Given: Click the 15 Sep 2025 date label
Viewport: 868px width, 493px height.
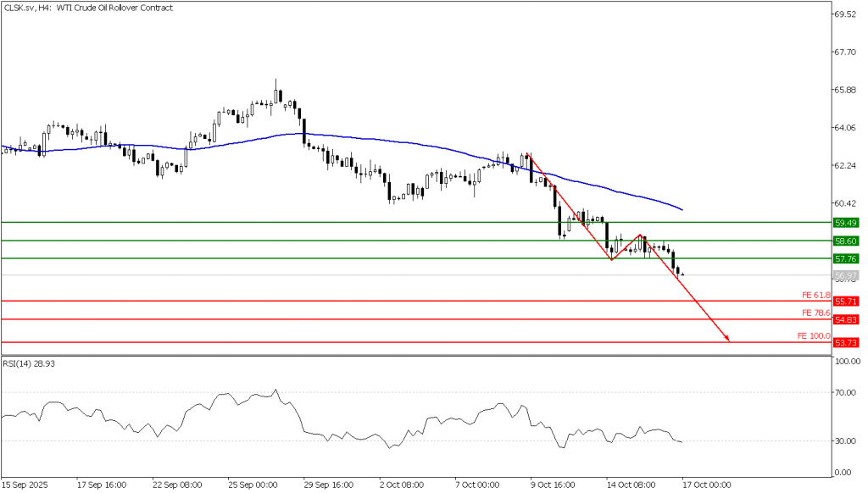Looking at the screenshot, I should click(x=24, y=485).
